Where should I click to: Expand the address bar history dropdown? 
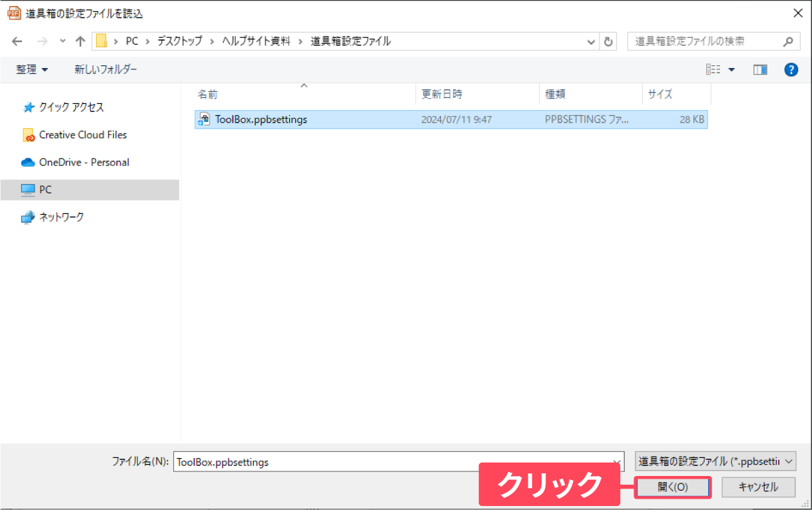(x=591, y=41)
